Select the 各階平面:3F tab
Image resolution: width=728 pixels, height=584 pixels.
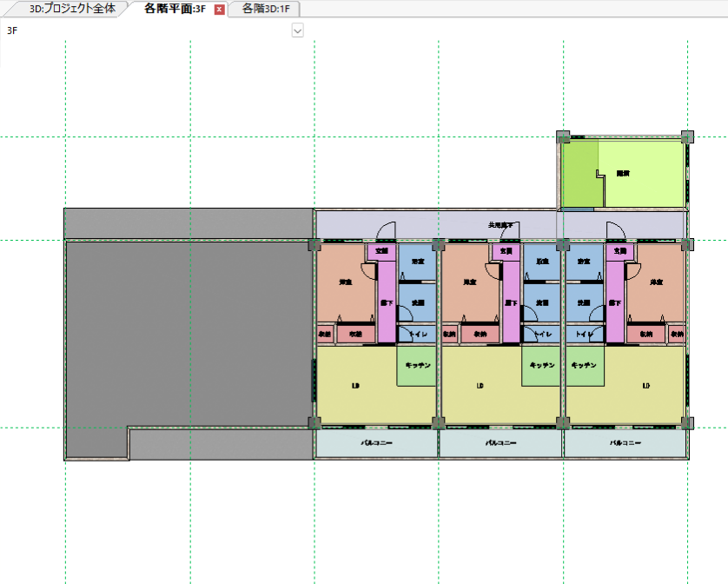[175, 9]
